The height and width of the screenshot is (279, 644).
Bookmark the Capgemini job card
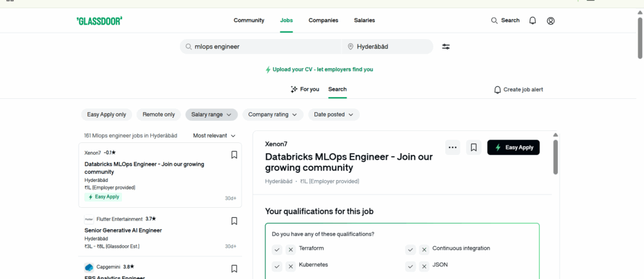(234, 269)
